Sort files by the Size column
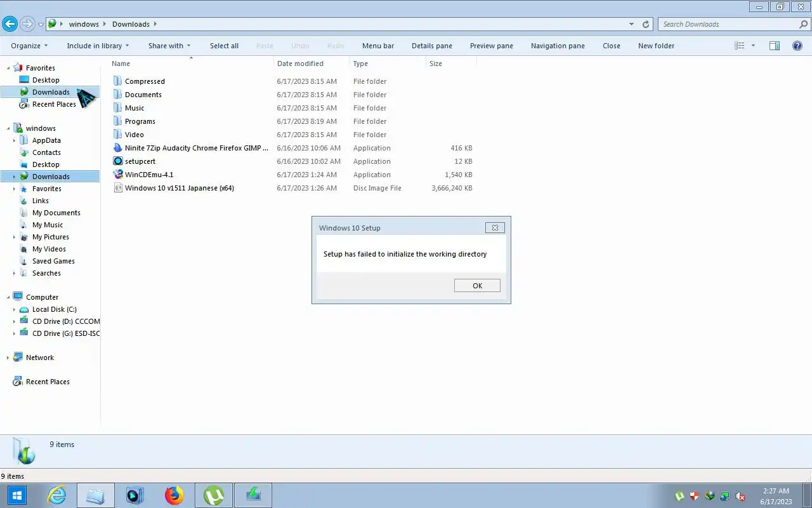812x508 pixels. click(451, 63)
